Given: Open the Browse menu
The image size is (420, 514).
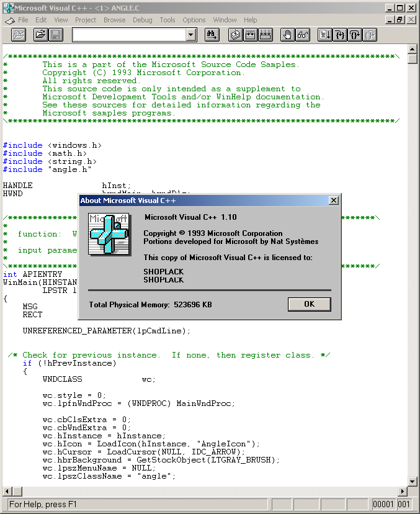Looking at the screenshot, I should pos(114,20).
